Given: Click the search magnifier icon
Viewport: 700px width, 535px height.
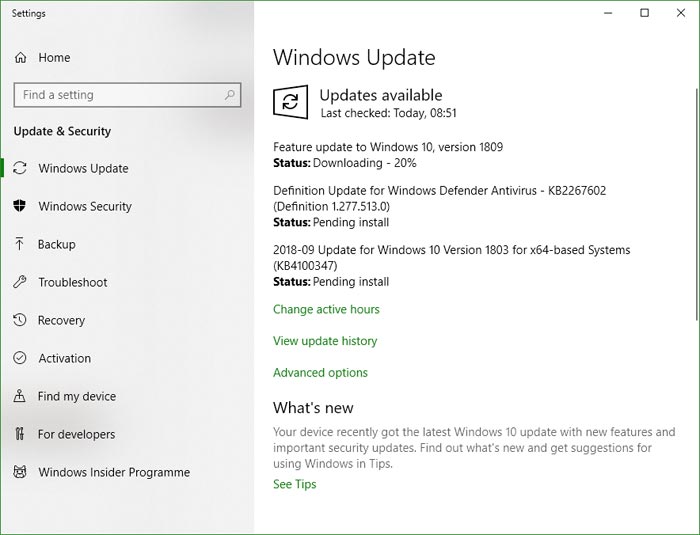Looking at the screenshot, I should pyautogui.click(x=229, y=95).
